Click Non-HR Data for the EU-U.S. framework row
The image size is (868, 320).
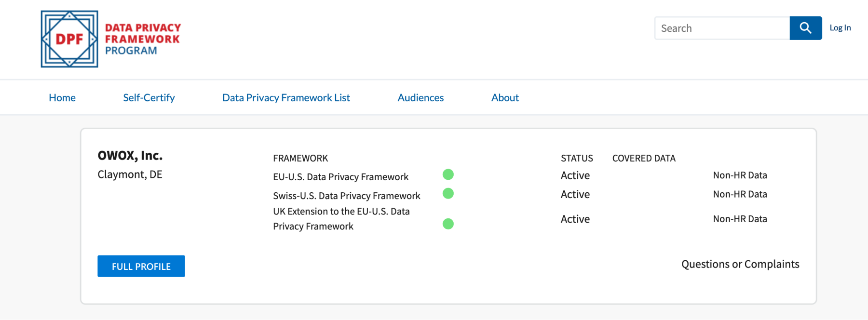point(740,175)
